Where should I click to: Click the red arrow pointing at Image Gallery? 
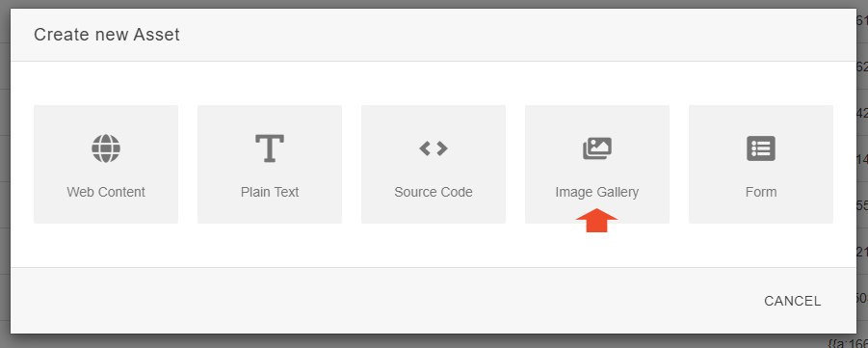tap(596, 220)
